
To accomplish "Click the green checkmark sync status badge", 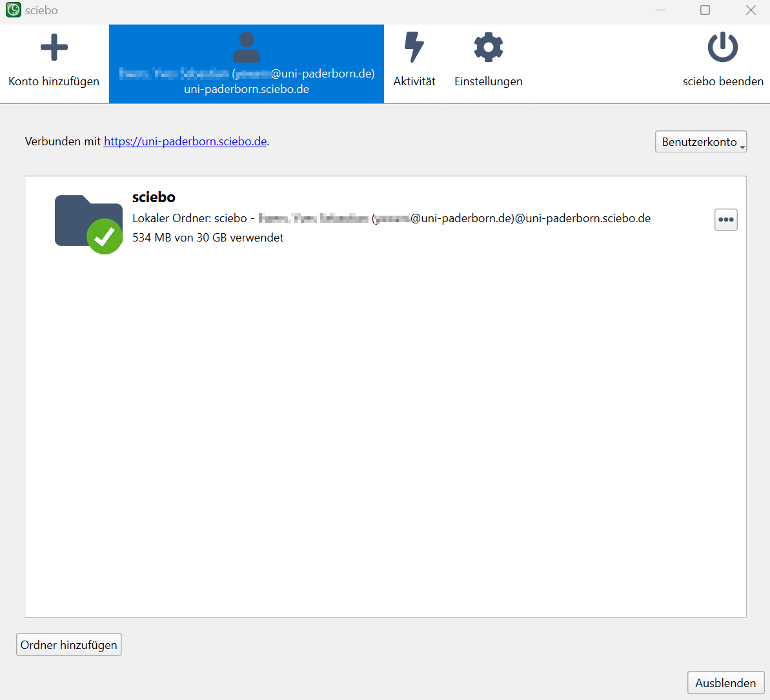I will [x=105, y=236].
